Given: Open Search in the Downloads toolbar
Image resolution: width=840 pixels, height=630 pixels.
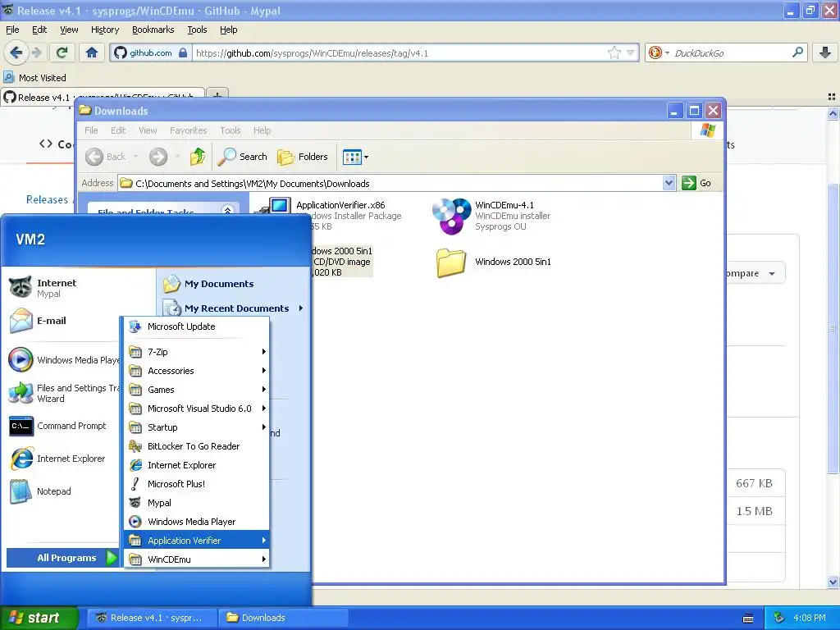Looking at the screenshot, I should coord(243,157).
